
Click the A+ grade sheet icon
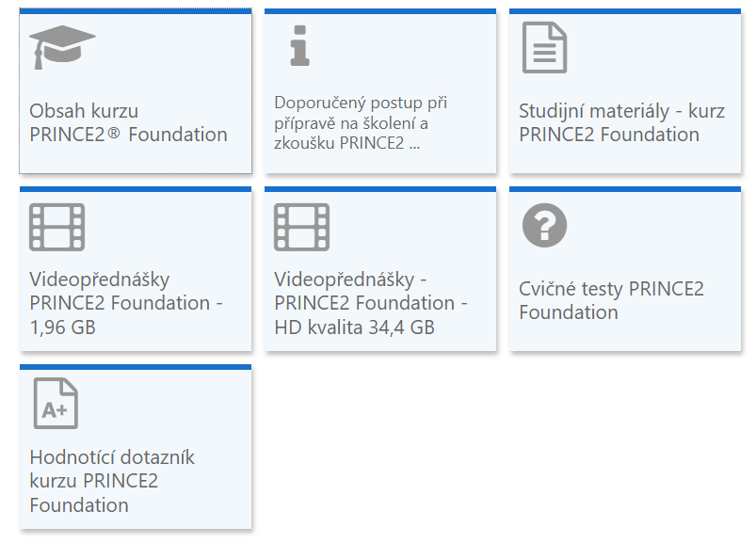click(55, 404)
